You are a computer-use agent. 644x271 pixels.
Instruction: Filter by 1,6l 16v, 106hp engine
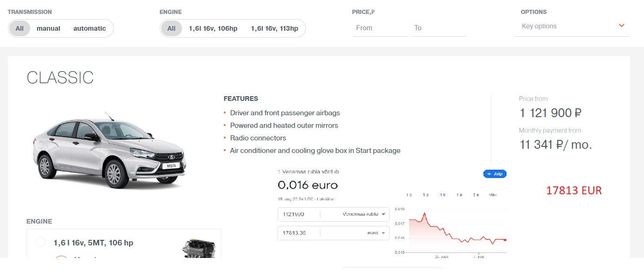(x=213, y=28)
